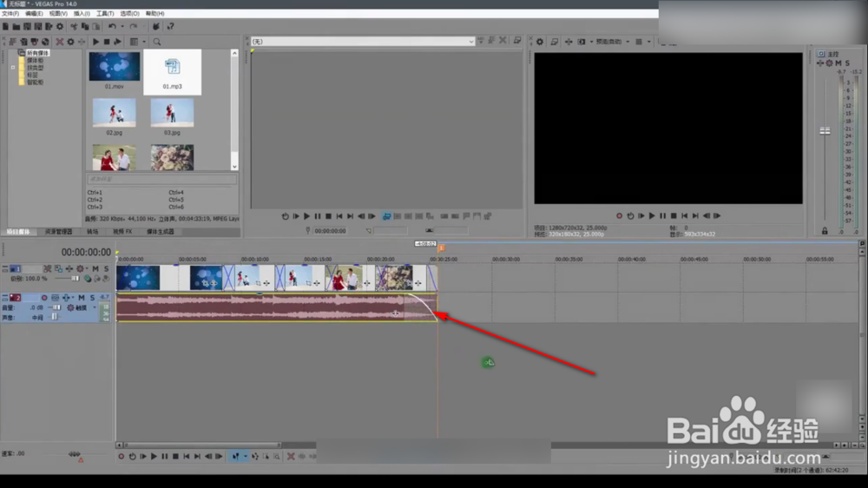868x488 pixels.
Task: Open the 帮助(H) menu
Action: 155,13
